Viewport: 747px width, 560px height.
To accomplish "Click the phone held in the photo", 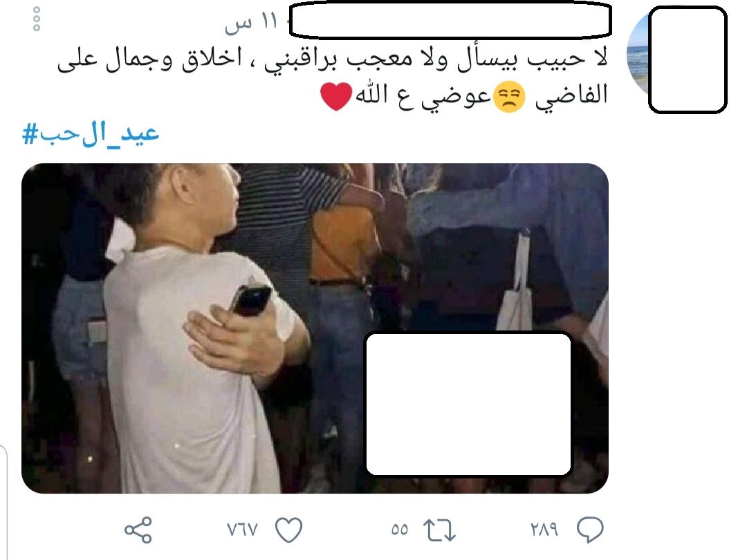I will pos(251,300).
